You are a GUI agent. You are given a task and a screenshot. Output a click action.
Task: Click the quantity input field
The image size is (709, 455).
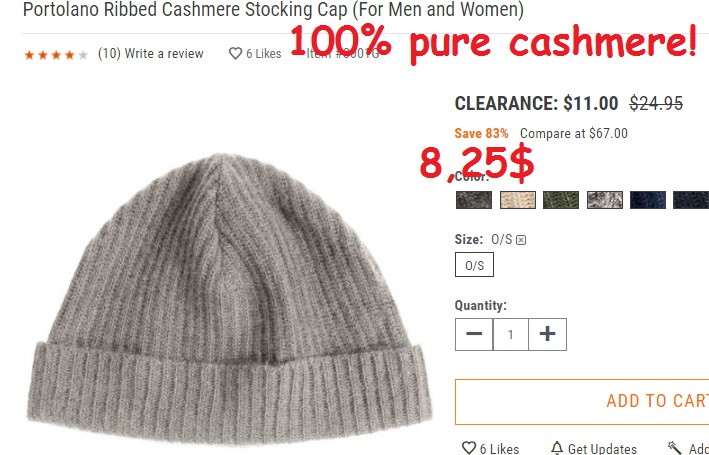(x=510, y=334)
